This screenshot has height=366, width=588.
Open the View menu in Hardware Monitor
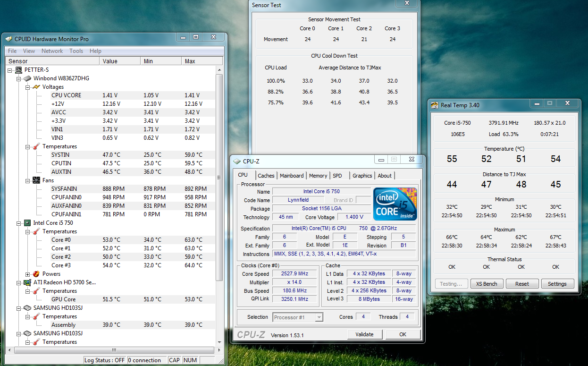(29, 51)
